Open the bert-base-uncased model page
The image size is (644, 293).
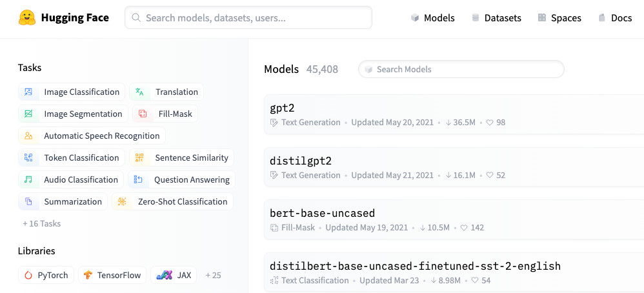(323, 213)
